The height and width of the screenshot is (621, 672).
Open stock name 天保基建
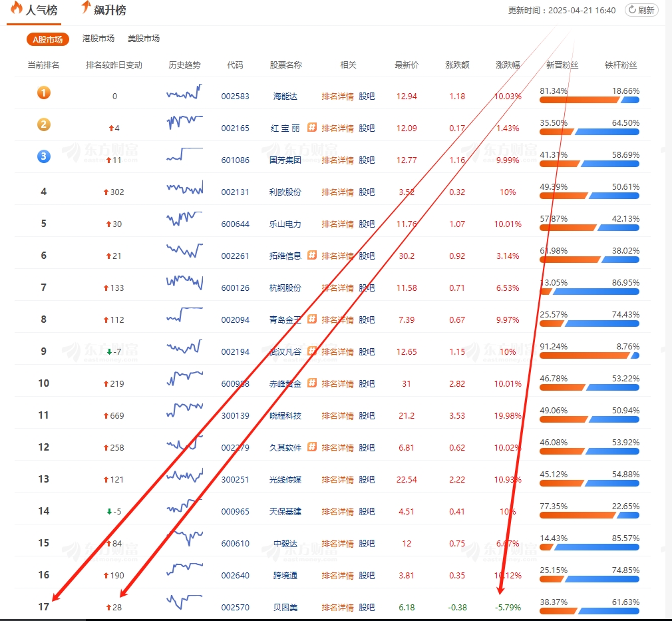pyautogui.click(x=285, y=512)
